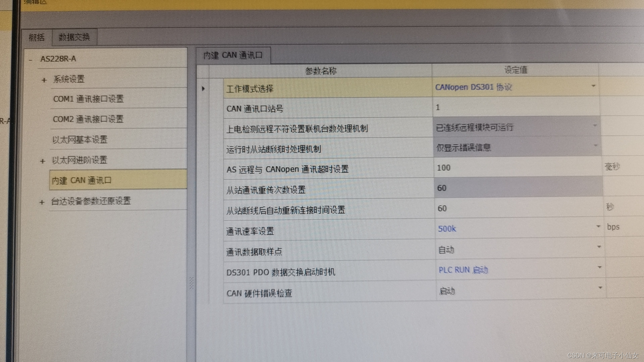Select the CAN 通讯口站号 parameter name

click(255, 109)
